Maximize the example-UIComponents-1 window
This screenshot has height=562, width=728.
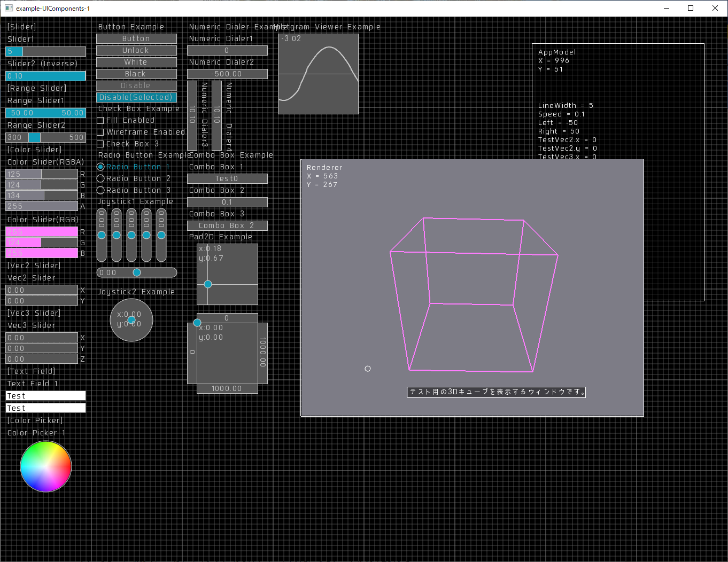691,8
